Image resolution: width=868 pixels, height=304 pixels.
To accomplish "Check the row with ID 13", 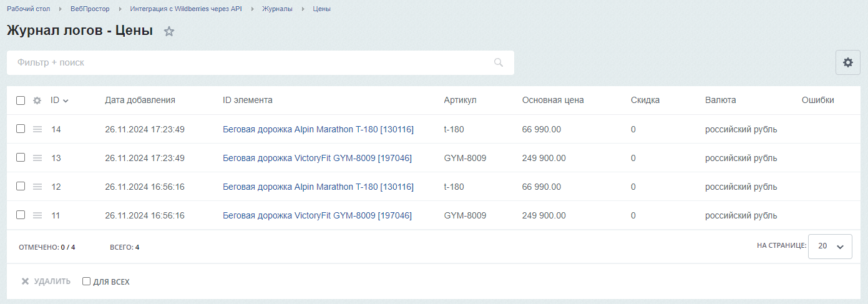I will [21, 157].
